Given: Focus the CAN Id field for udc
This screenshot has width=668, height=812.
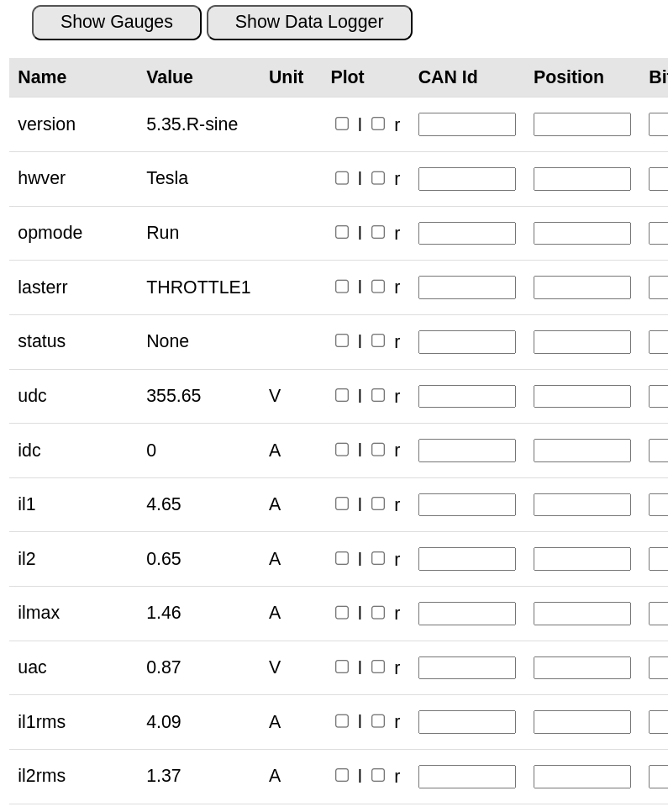Looking at the screenshot, I should coord(467,396).
